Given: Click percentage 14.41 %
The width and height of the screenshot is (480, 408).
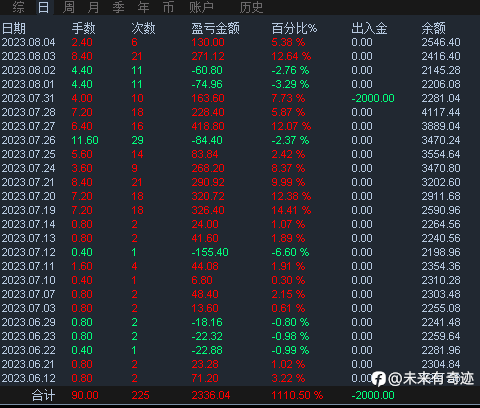Looking at the screenshot, I should [x=291, y=210].
